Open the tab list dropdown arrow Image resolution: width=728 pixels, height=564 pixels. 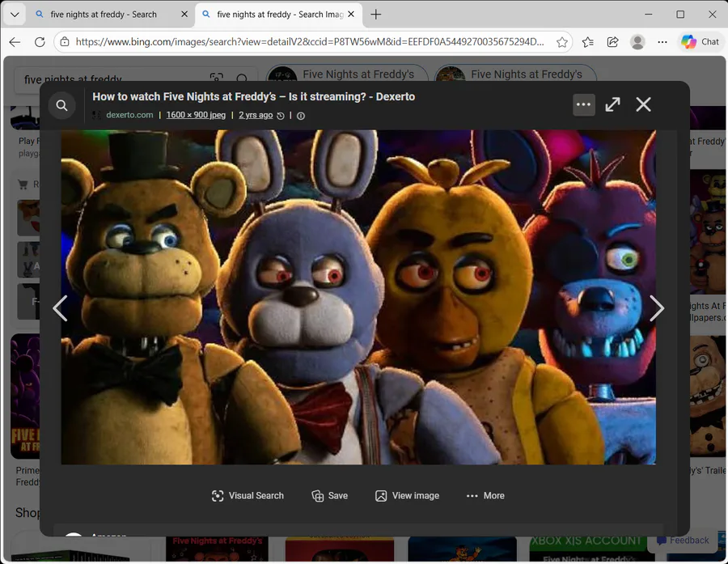click(15, 15)
